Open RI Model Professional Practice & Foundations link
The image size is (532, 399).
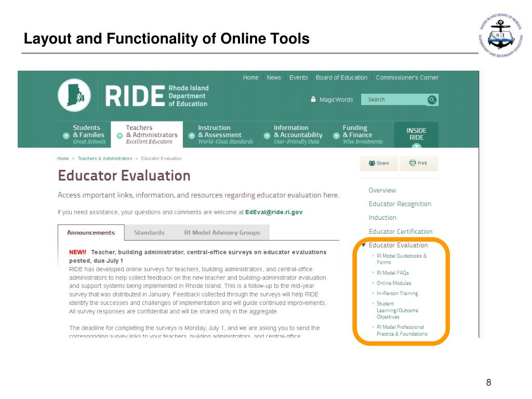click(402, 330)
